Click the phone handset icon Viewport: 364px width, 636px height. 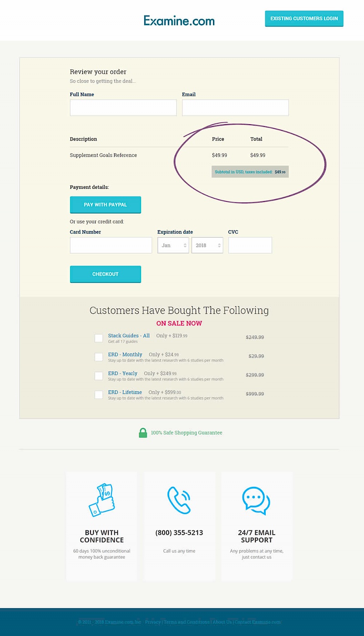point(179,500)
